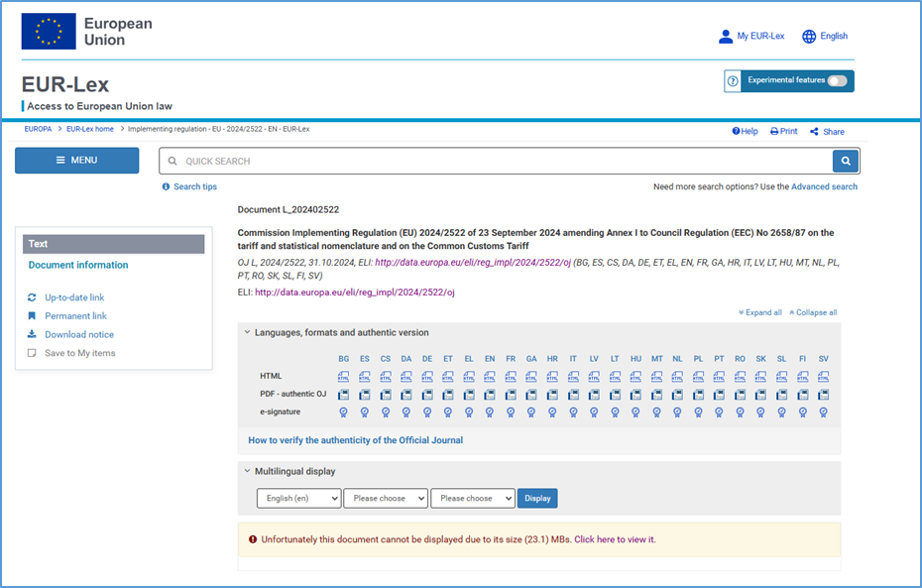Viewport: 922px width, 588px height.
Task: Open the second Please choose dropdown
Action: pos(472,498)
